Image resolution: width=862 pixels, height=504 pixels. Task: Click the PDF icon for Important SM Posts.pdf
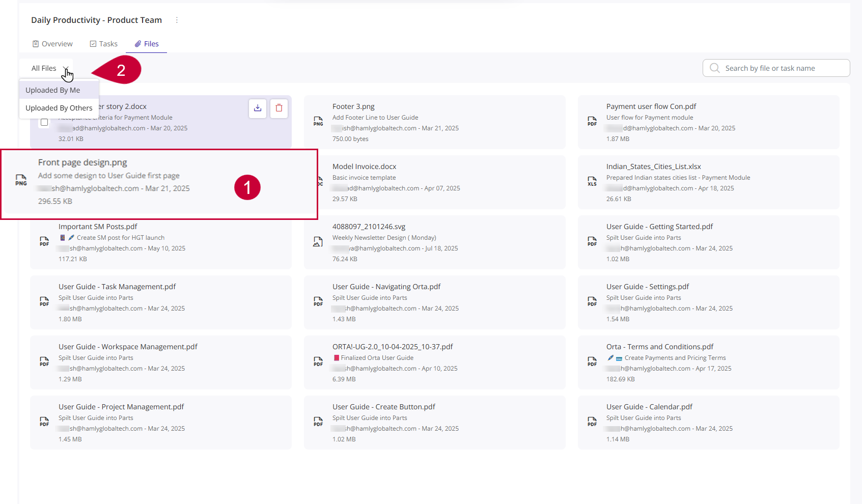pos(44,241)
